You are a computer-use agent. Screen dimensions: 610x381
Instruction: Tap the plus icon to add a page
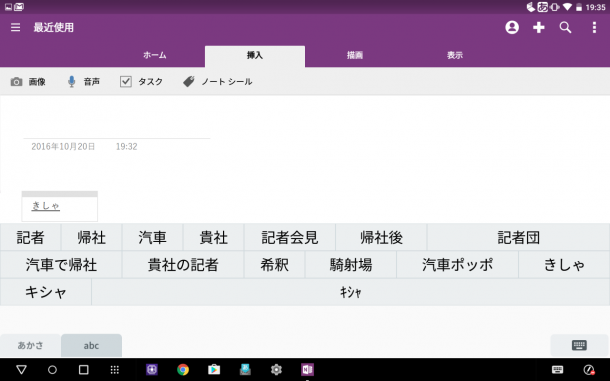pyautogui.click(x=539, y=28)
